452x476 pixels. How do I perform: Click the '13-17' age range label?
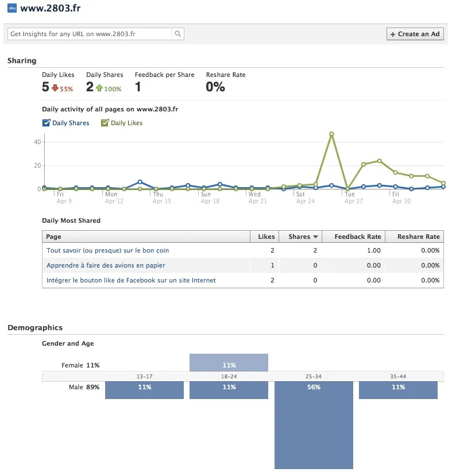145,377
